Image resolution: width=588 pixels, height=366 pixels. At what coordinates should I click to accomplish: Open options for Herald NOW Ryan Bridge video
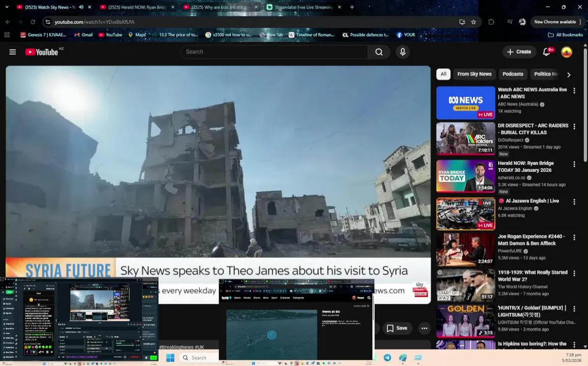pyautogui.click(x=574, y=164)
